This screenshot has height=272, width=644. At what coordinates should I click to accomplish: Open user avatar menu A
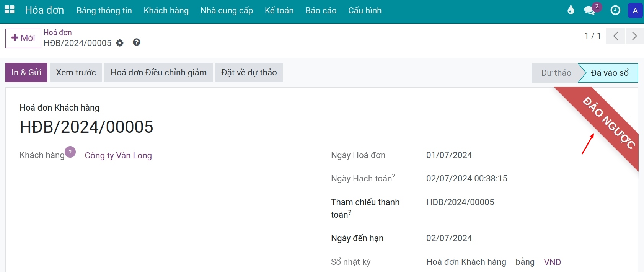[x=635, y=10]
